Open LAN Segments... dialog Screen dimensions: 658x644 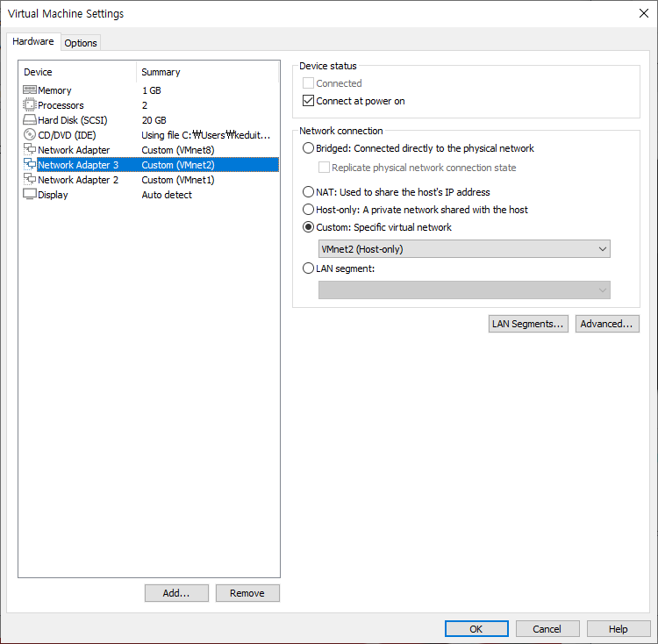pyautogui.click(x=528, y=324)
